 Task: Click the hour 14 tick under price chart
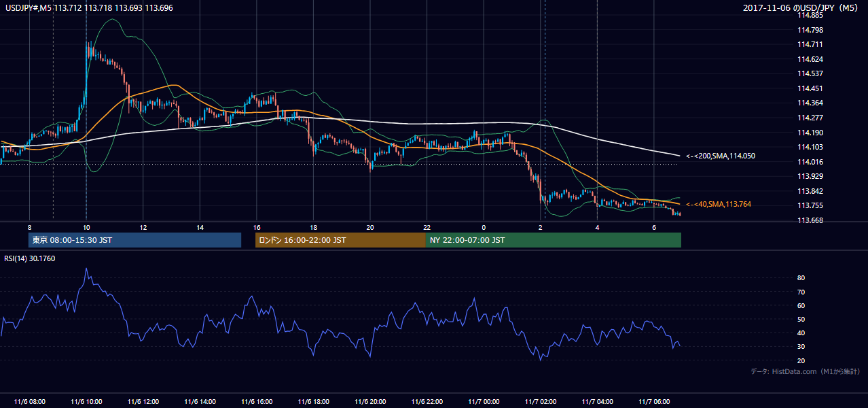(x=200, y=227)
